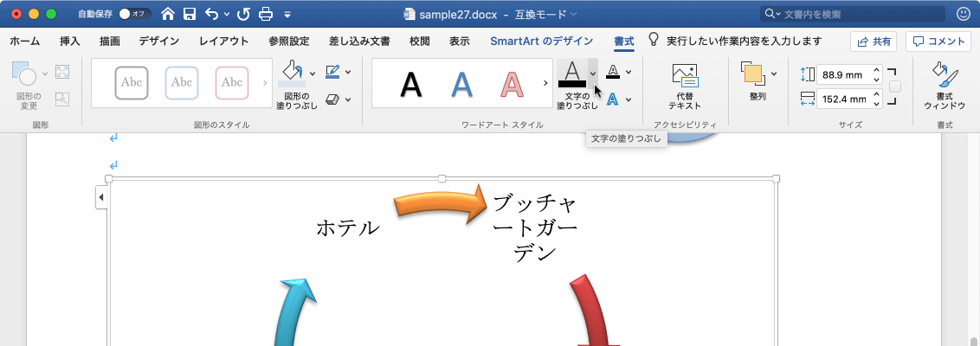Expand the WordArt styles gallery arrow
Image resolution: width=980 pixels, height=346 pixels.
tap(545, 83)
